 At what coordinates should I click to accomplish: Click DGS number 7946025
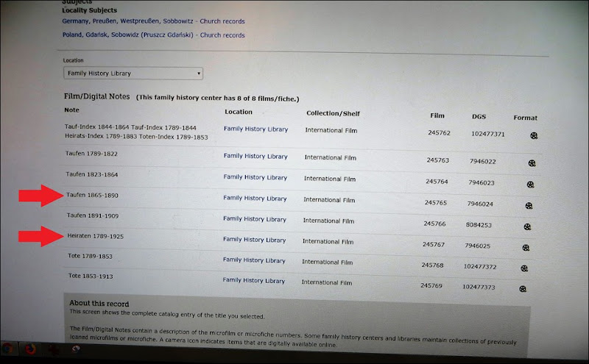pyautogui.click(x=477, y=246)
